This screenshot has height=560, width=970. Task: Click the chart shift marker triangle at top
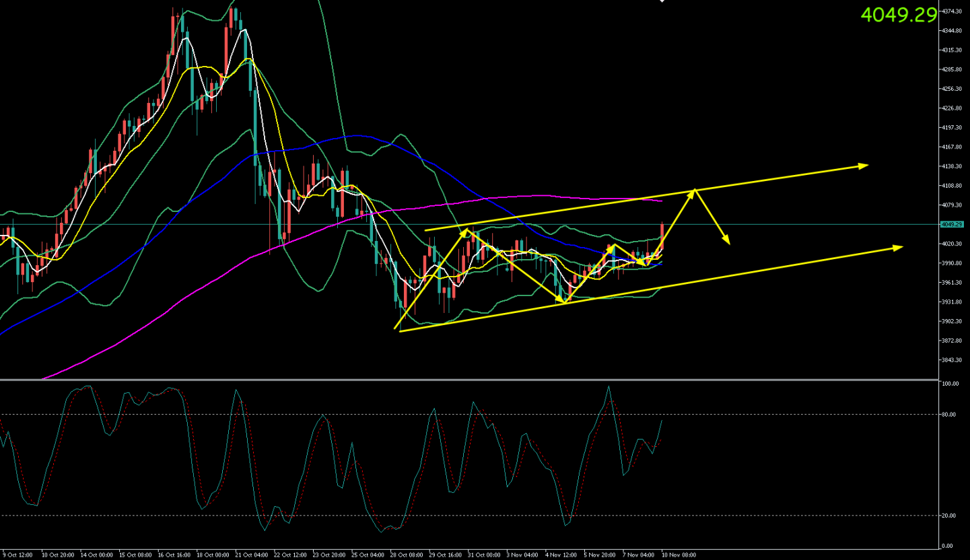pyautogui.click(x=662, y=2)
